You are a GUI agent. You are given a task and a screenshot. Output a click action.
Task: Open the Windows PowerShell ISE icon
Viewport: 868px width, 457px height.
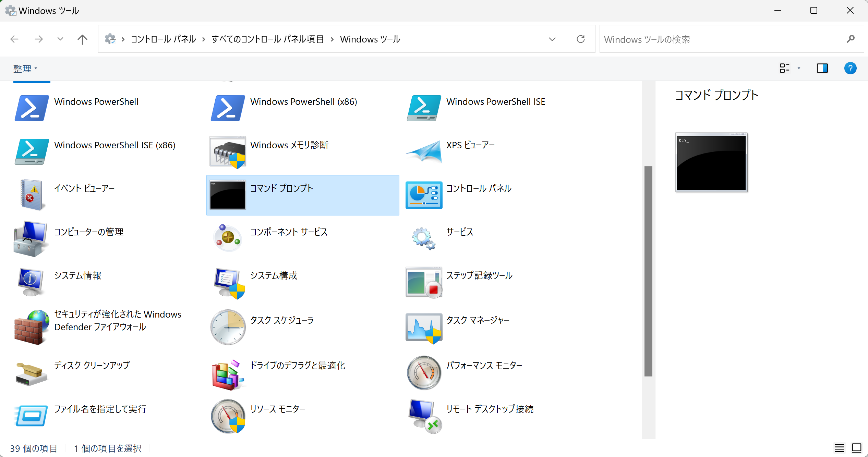[424, 108]
